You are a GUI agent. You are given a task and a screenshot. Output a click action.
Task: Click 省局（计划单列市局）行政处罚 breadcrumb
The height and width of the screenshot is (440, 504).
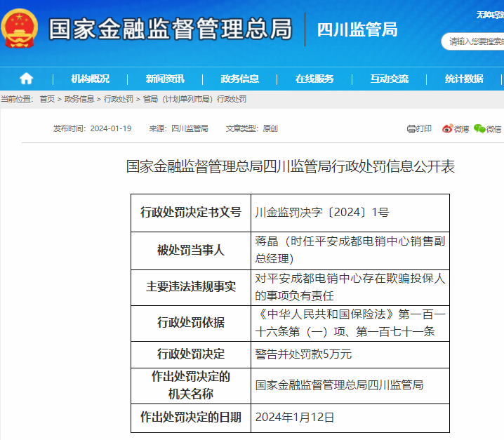click(x=194, y=99)
